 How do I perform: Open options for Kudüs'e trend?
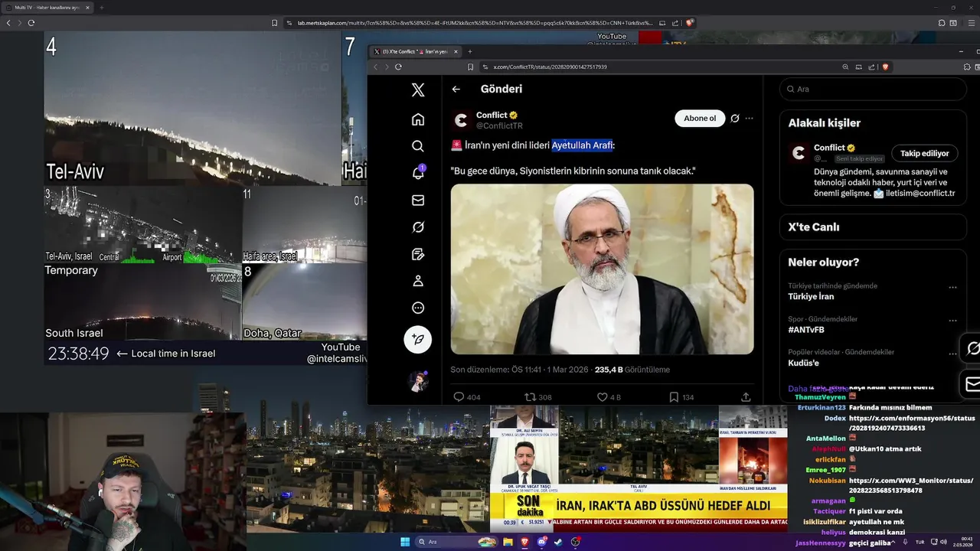coord(952,354)
